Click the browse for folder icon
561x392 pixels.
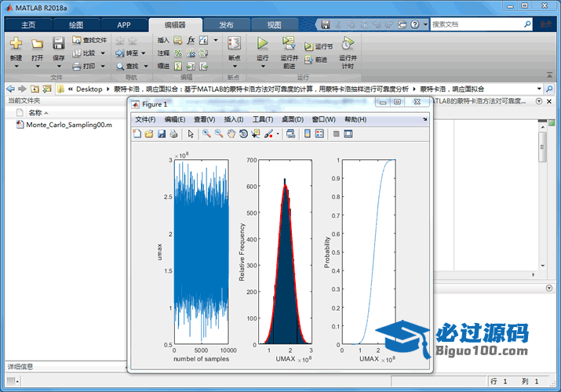[x=47, y=89]
